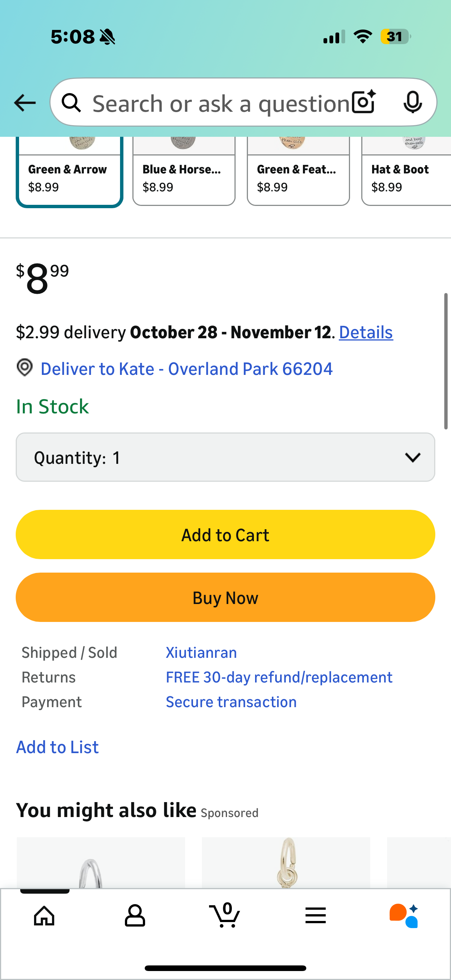Open the account profile icon
Image resolution: width=451 pixels, height=980 pixels.
point(135,915)
